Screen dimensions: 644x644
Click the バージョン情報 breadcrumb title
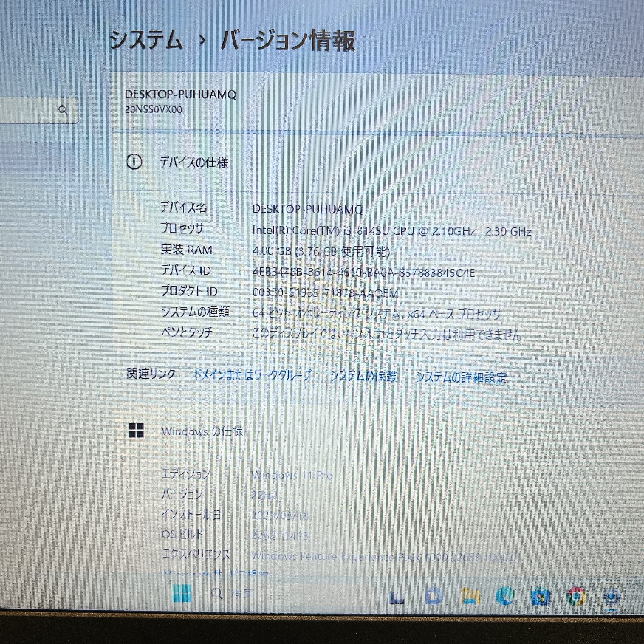tap(288, 41)
